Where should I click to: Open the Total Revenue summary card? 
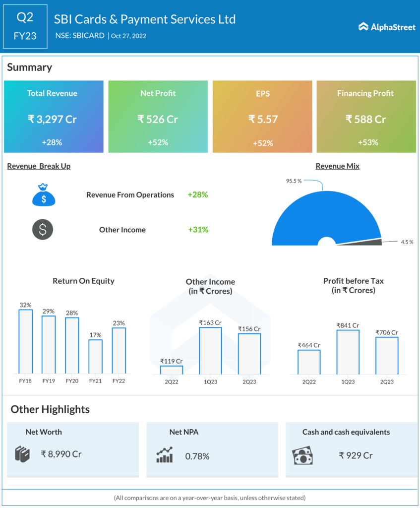point(54,117)
